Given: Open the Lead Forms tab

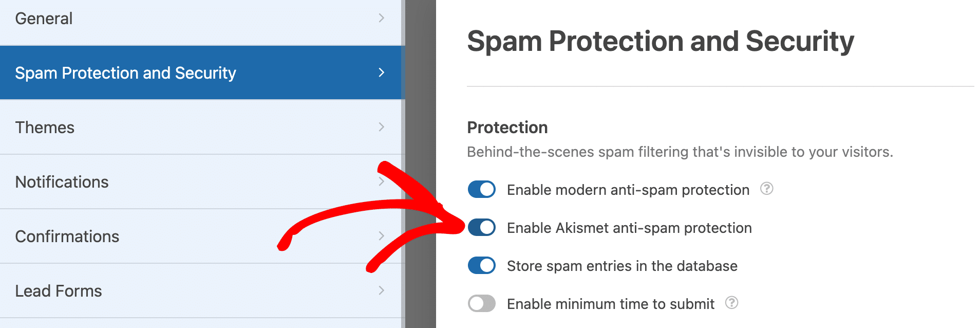Looking at the screenshot, I should pyautogui.click(x=59, y=291).
